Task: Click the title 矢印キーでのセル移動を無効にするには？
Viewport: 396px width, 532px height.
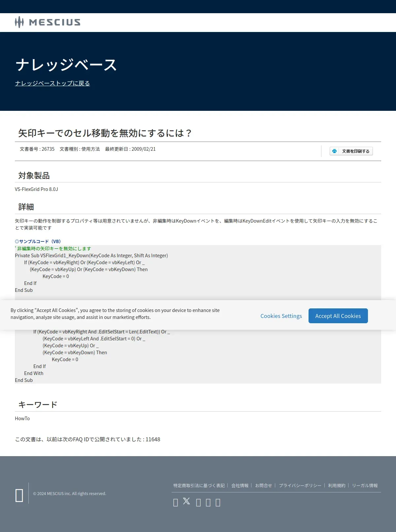Action: point(105,133)
